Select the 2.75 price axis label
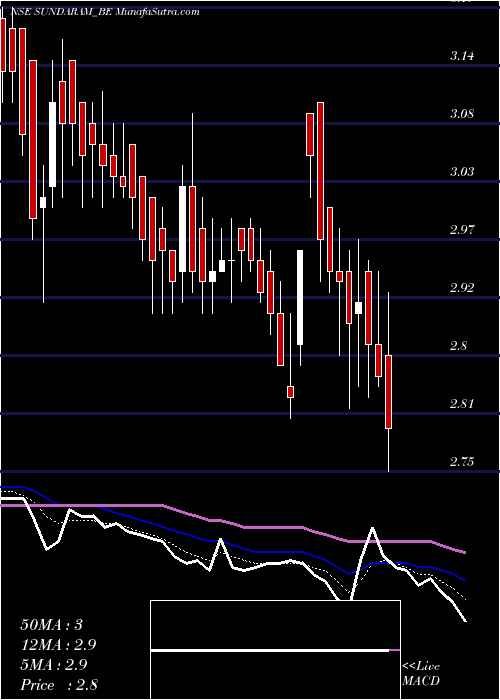 pos(462,462)
